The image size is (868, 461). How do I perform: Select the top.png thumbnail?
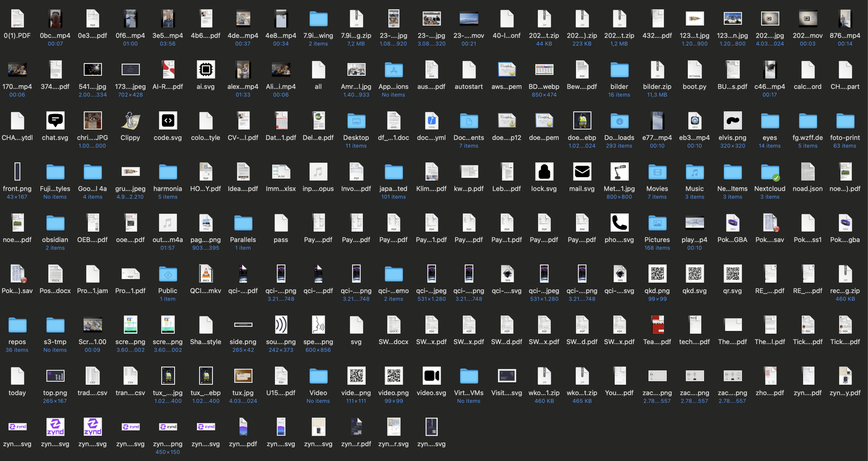click(x=55, y=376)
